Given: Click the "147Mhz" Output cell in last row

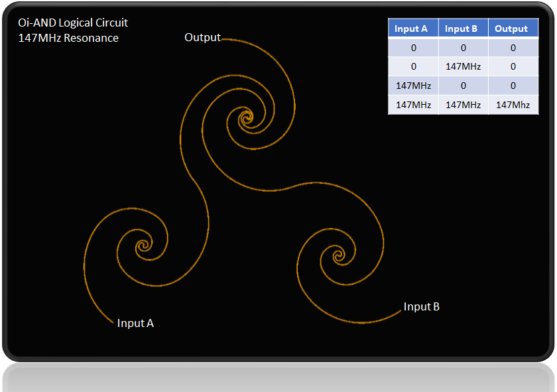Looking at the screenshot, I should [513, 105].
